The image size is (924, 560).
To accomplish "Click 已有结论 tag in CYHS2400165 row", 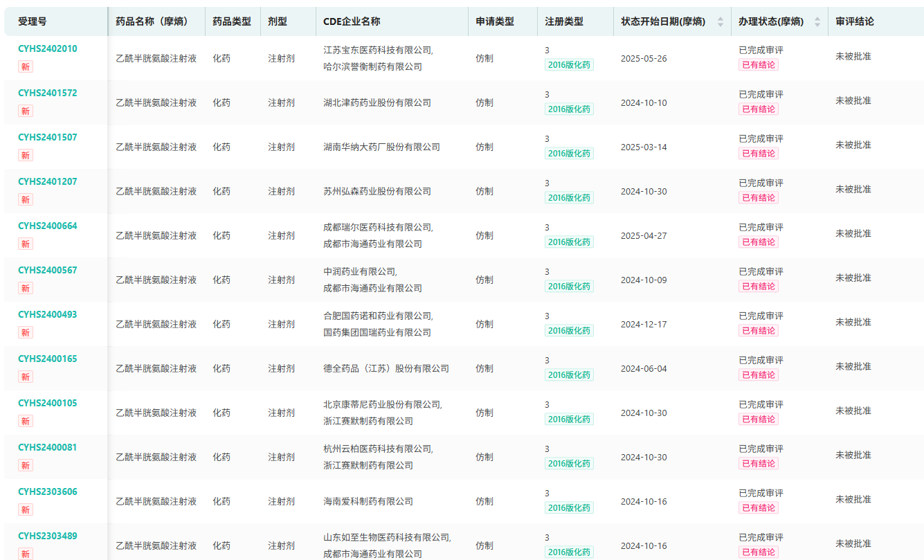I will click(x=758, y=375).
